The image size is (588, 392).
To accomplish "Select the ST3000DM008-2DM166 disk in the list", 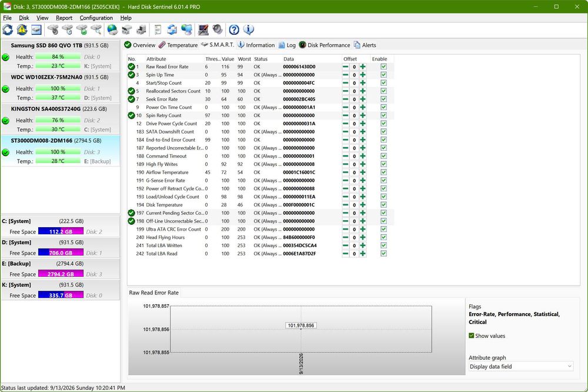I will 61,151.
